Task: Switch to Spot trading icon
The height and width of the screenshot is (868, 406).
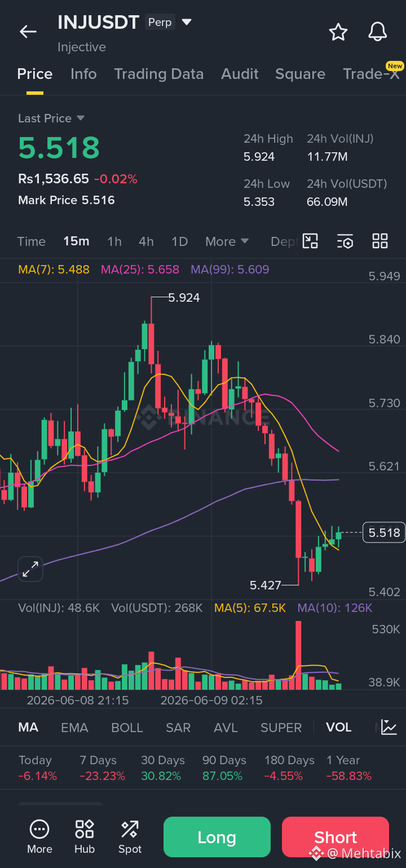Action: pyautogui.click(x=130, y=837)
